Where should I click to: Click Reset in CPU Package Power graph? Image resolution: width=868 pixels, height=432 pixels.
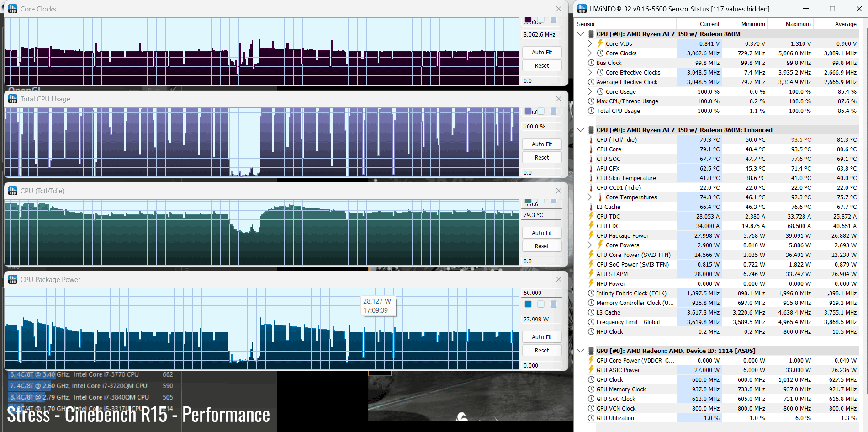tap(542, 350)
